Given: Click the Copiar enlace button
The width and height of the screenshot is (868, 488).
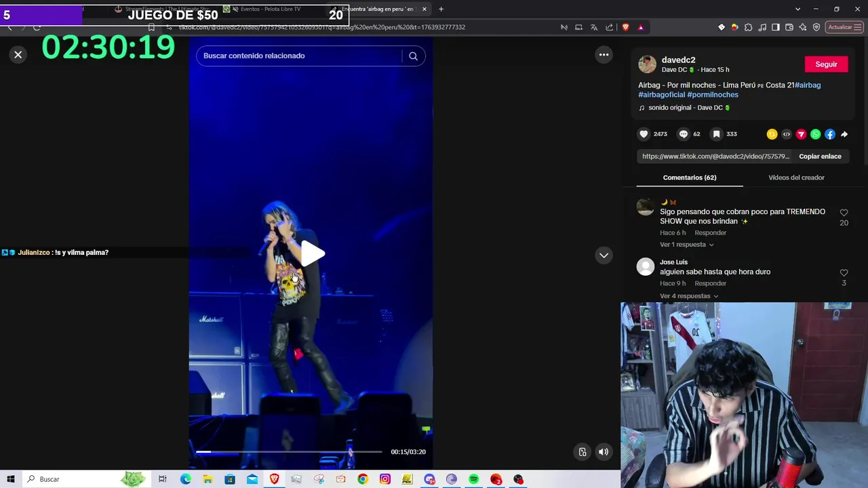Looking at the screenshot, I should (820, 157).
